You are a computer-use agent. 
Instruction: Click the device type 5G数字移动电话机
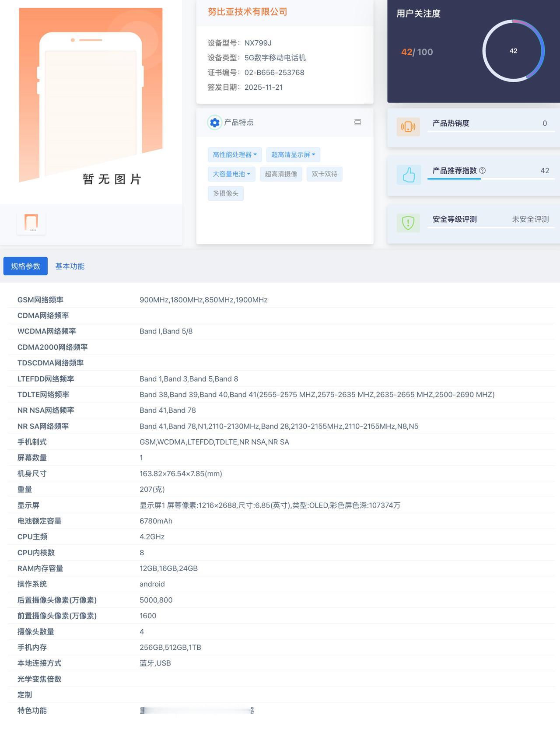275,58
